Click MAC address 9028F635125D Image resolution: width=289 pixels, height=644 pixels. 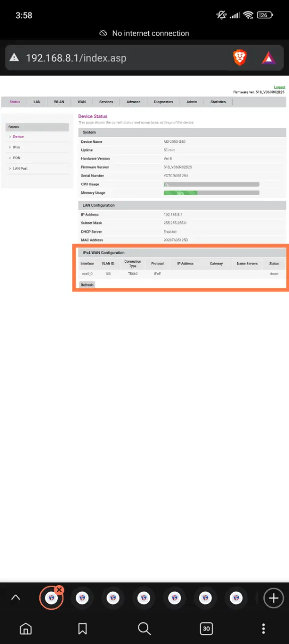click(176, 240)
